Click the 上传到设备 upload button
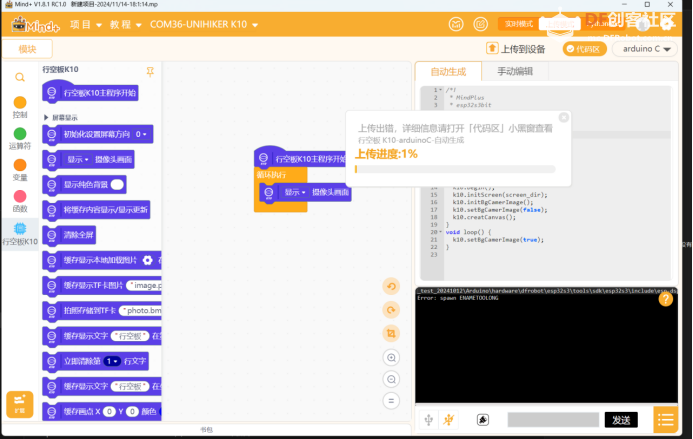 click(x=515, y=49)
